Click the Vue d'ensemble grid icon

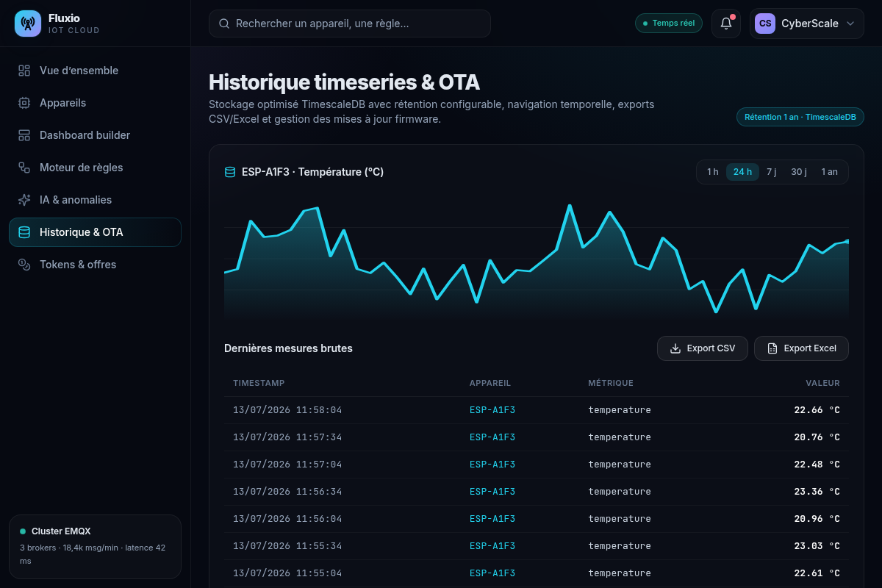24,71
